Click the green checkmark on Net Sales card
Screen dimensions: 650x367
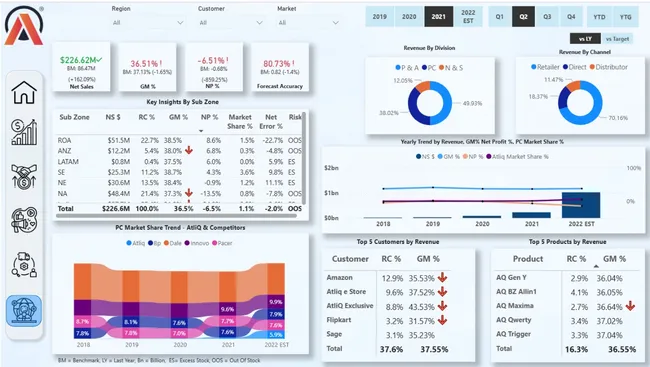coord(99,60)
